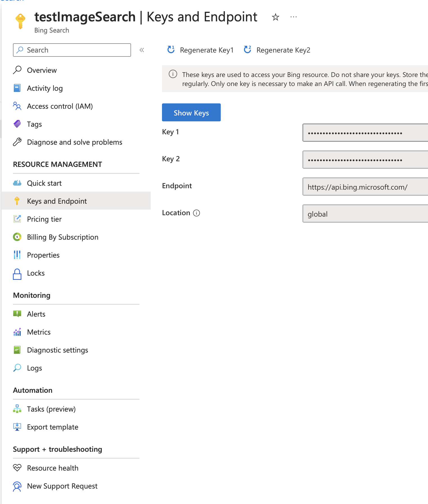Open Activity log page
The width and height of the screenshot is (428, 504).
tap(45, 88)
